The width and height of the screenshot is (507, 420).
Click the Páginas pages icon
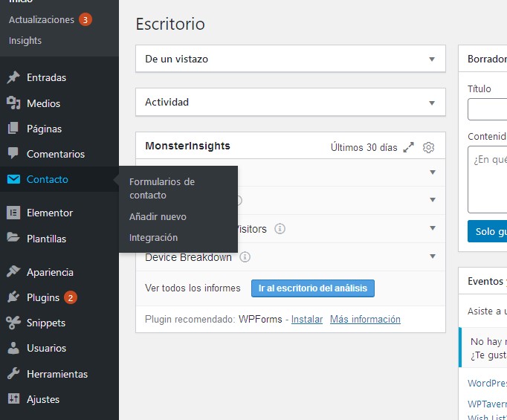coord(13,129)
